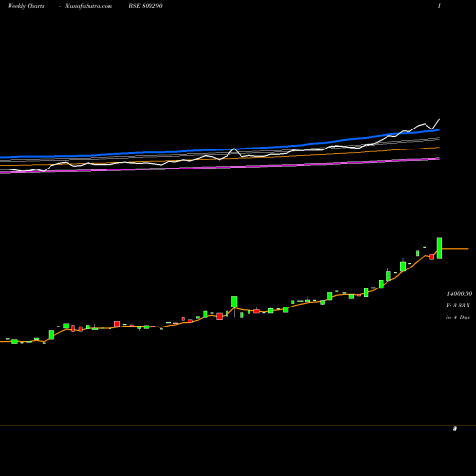476x476 pixels.
Task: Click the latest price value 14090.00
Action: [460, 294]
